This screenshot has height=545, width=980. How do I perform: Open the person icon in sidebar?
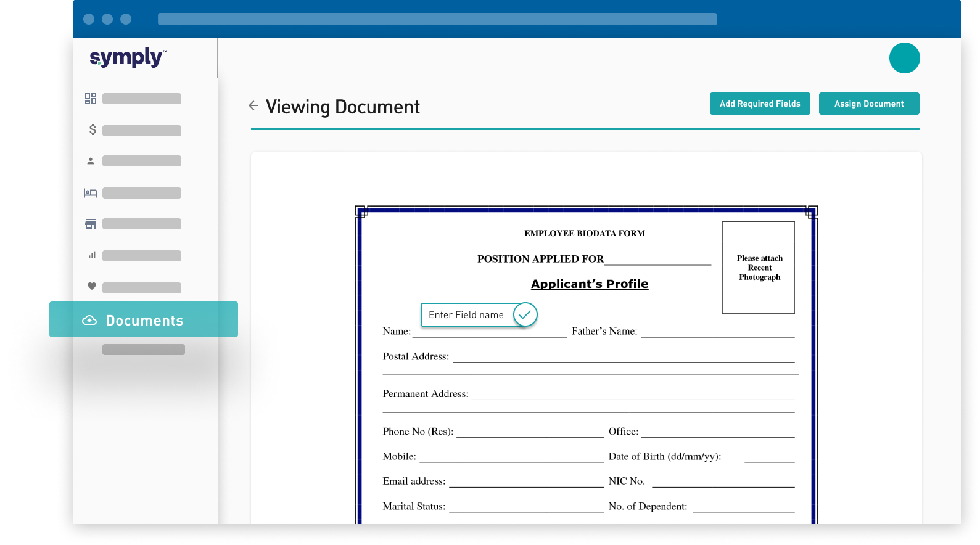[x=91, y=161]
